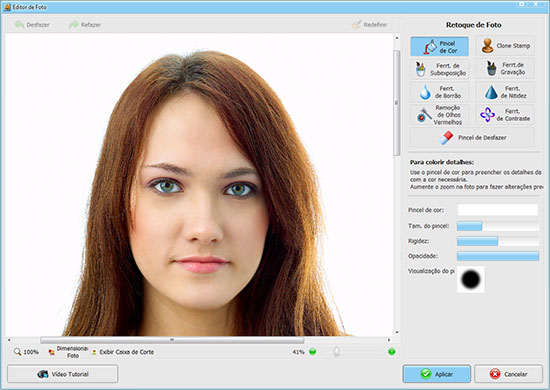Apply changes with the Aplicar button

click(437, 374)
